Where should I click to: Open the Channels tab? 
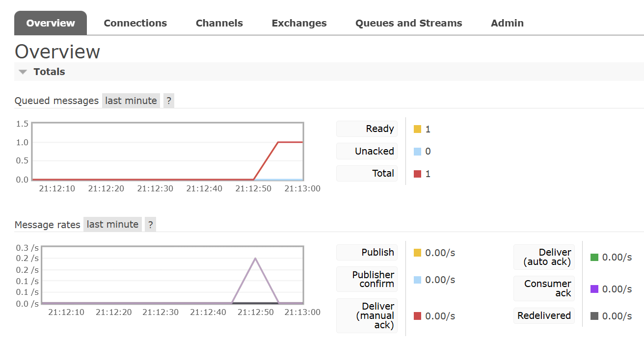click(219, 23)
